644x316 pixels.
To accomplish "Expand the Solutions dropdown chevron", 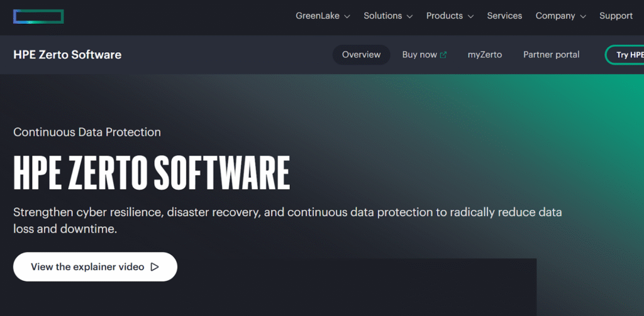I will click(x=409, y=17).
